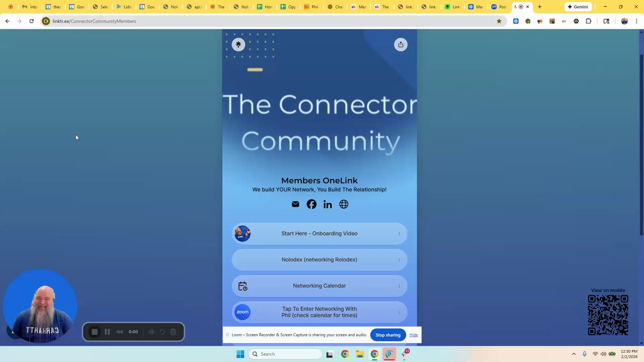Viewport: 644px width, 362px height.
Task: Switch to the 'Sele' browser tab
Action: 100,7
